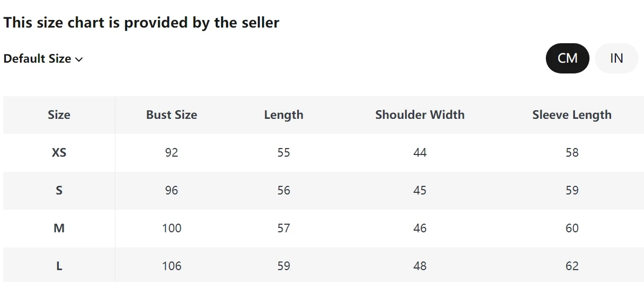The height and width of the screenshot is (282, 644).
Task: Select the XS size row label
Action: pos(59,152)
